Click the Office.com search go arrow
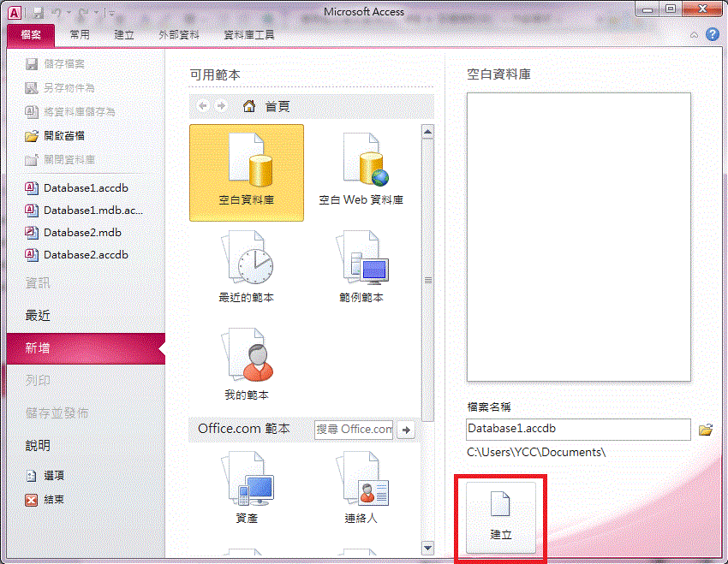Viewport: 728px width, 564px height. click(x=407, y=430)
